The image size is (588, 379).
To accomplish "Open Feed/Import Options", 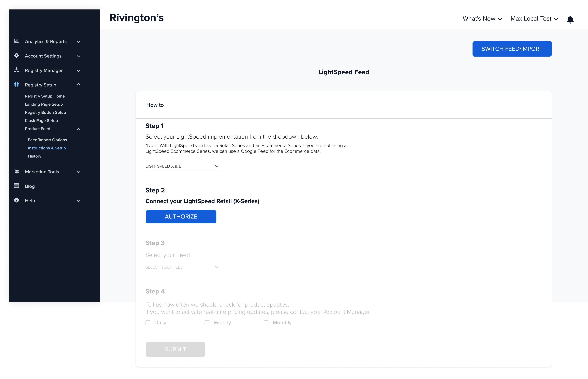I will pyautogui.click(x=47, y=140).
